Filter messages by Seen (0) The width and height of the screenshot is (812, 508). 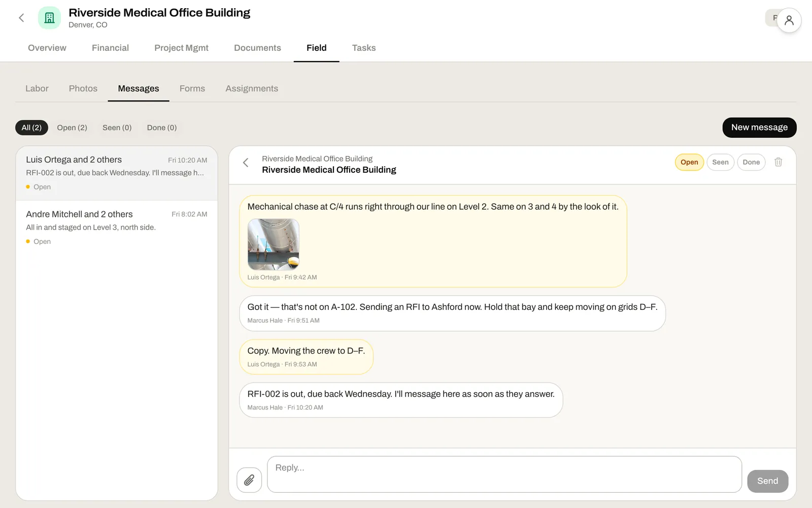(x=117, y=128)
